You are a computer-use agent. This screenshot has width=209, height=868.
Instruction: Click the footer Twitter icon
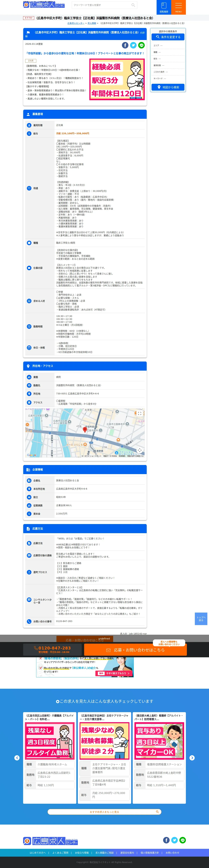(x=174, y=840)
